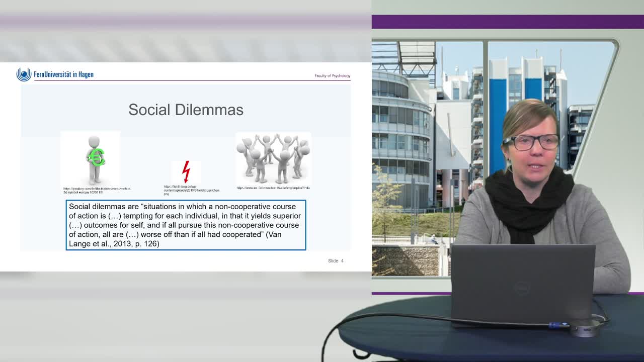Open the source link under the group image
Screen dimensions: 644x362
click(273, 188)
